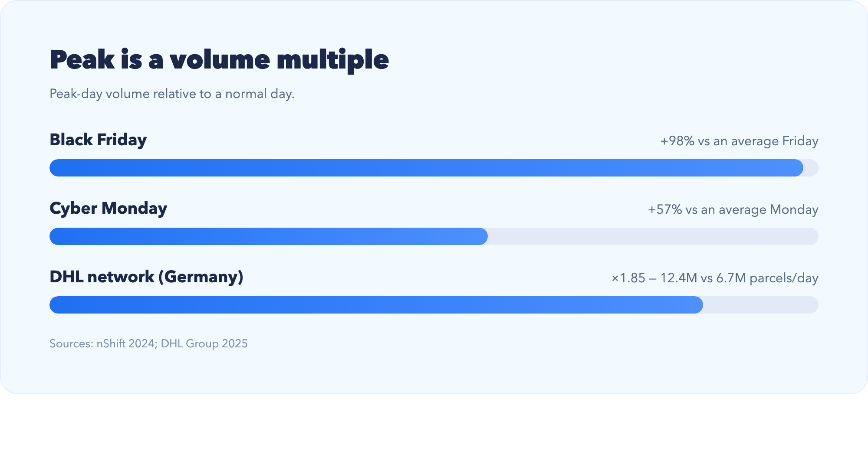The image size is (868, 451).
Task: Click the filled portion of Cyber Monday bar
Action: coord(269,236)
